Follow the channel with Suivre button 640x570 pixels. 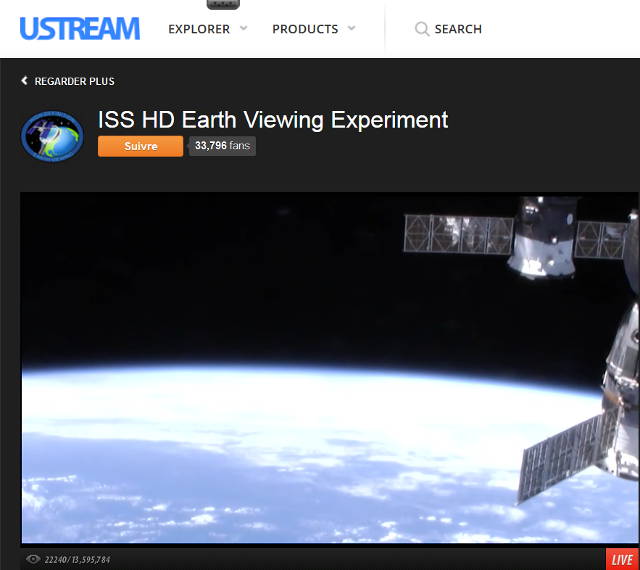pos(140,146)
